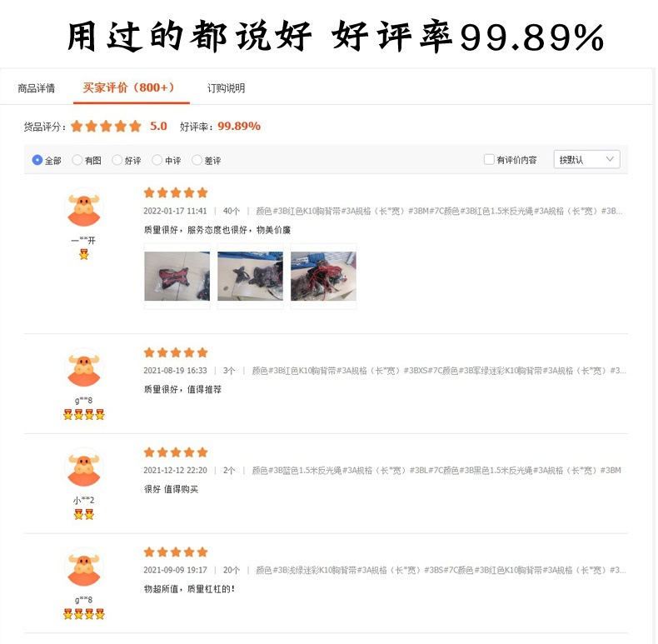The image size is (658, 644).
Task: Click the five-star rating next to 货品评分
Action: (106, 126)
